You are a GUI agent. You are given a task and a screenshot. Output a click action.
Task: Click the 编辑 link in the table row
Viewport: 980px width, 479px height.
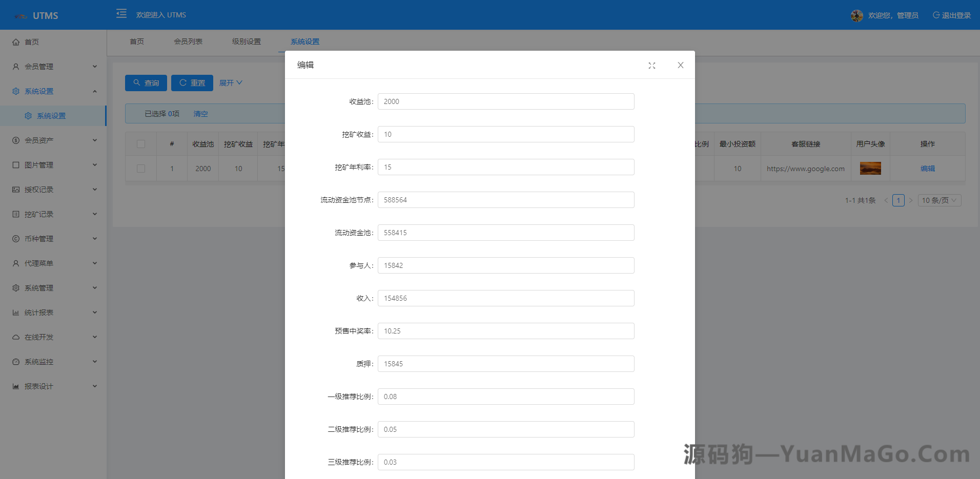928,168
